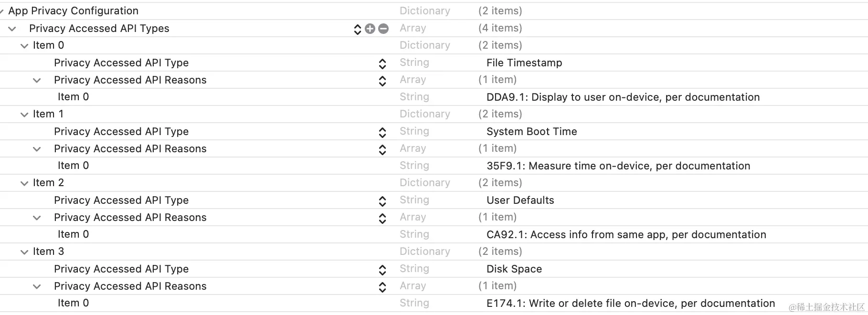Image resolution: width=868 pixels, height=315 pixels.
Task: Collapse the Item 3 dictionary
Action: point(24,252)
